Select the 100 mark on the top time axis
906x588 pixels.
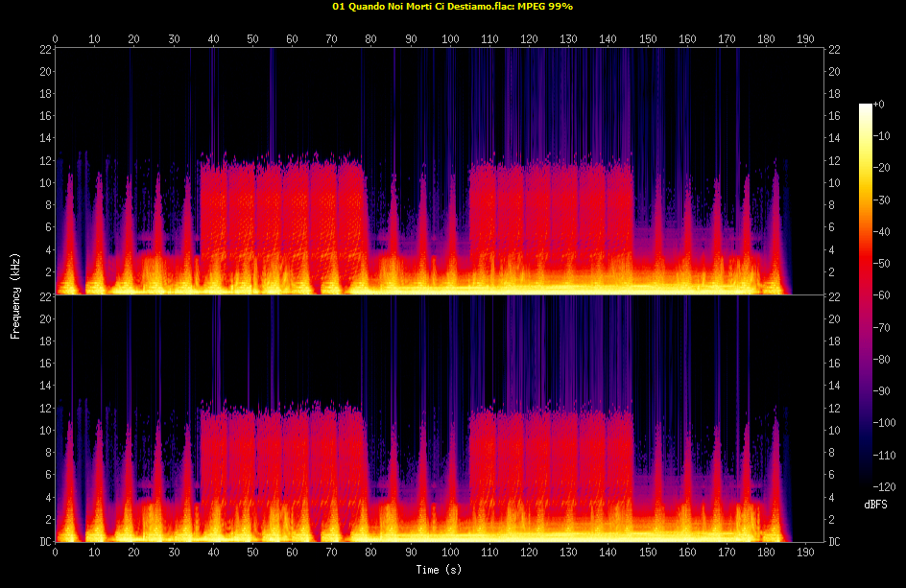tap(450, 39)
